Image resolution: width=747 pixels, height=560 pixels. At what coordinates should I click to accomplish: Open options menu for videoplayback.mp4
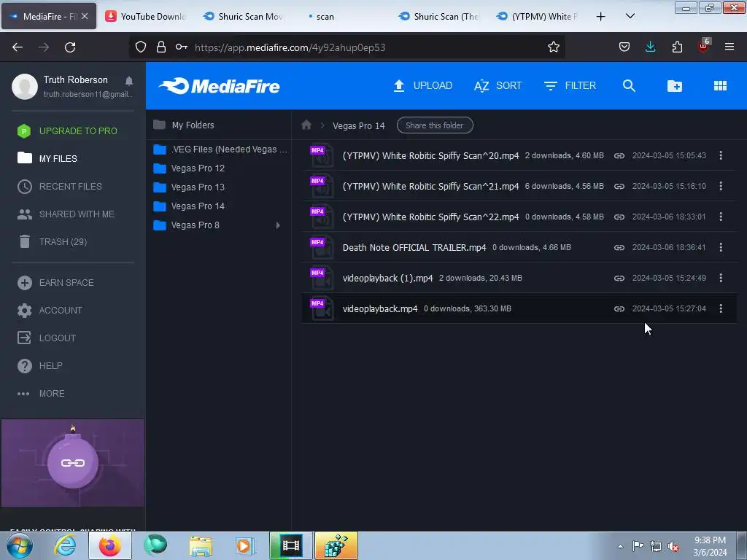tap(721, 308)
